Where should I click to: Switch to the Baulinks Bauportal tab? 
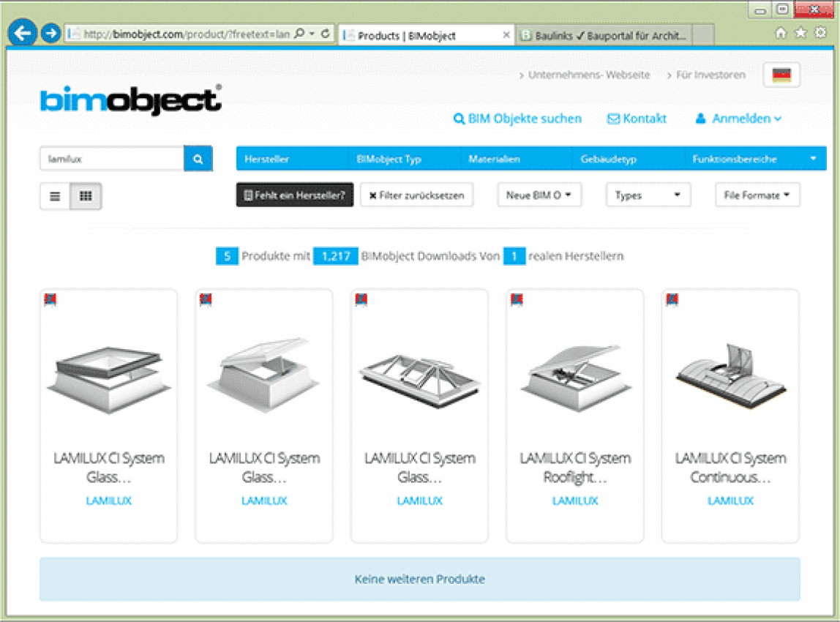coord(604,35)
